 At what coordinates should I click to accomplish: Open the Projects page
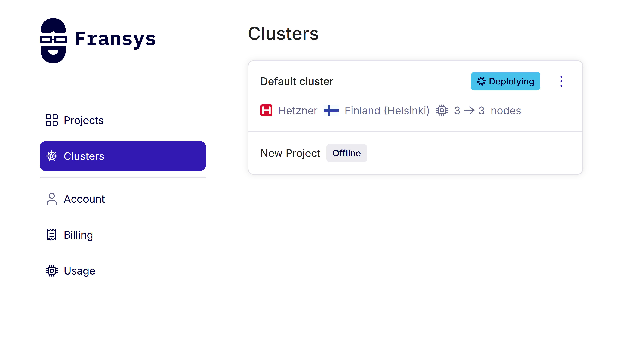coord(83,120)
